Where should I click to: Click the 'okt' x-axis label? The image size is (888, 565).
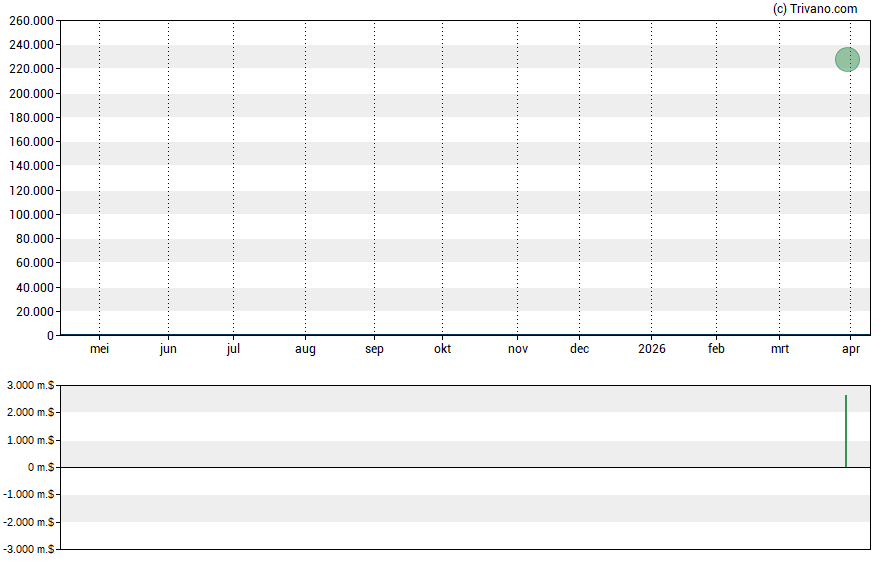442,349
